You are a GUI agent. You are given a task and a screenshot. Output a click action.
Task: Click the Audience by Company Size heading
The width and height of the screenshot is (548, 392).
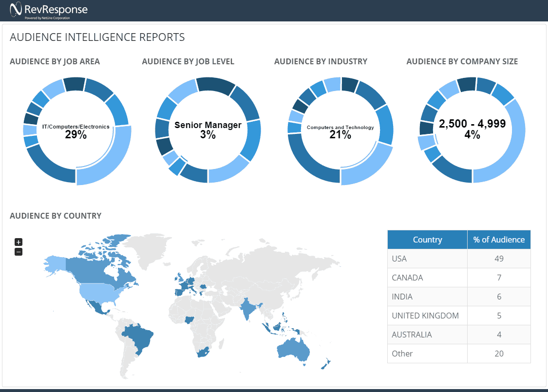point(462,61)
